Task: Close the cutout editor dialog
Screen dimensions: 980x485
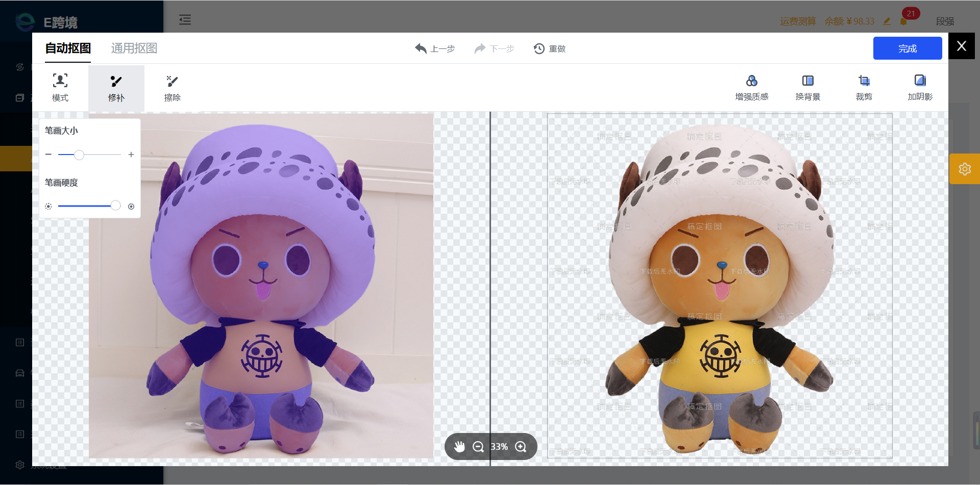Action: tap(962, 46)
